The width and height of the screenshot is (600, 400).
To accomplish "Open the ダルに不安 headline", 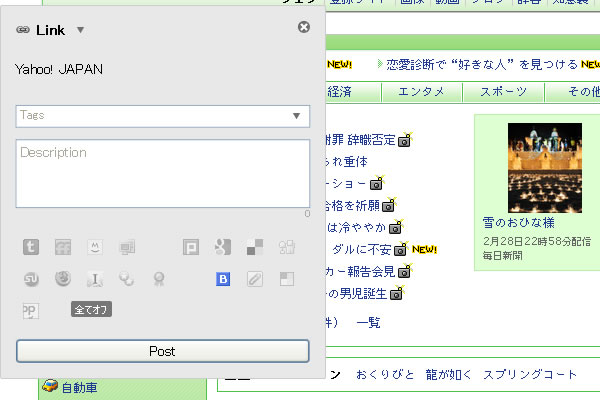I will click(362, 250).
